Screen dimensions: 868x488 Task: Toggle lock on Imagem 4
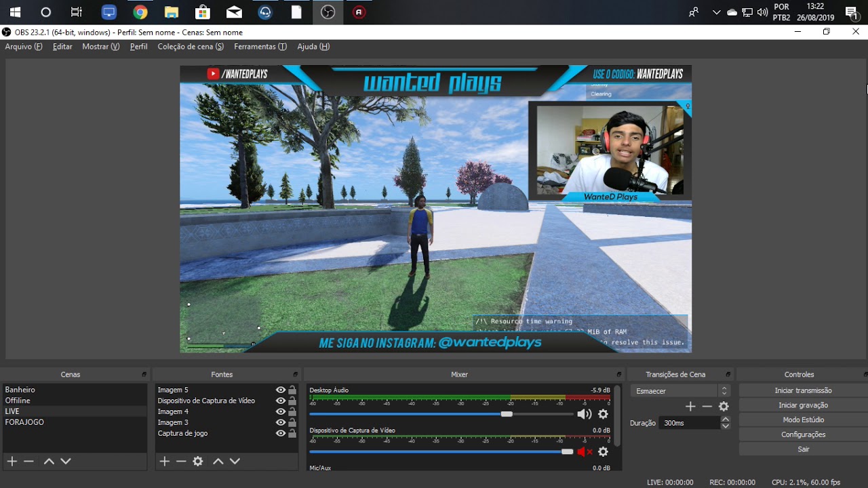coord(292,411)
